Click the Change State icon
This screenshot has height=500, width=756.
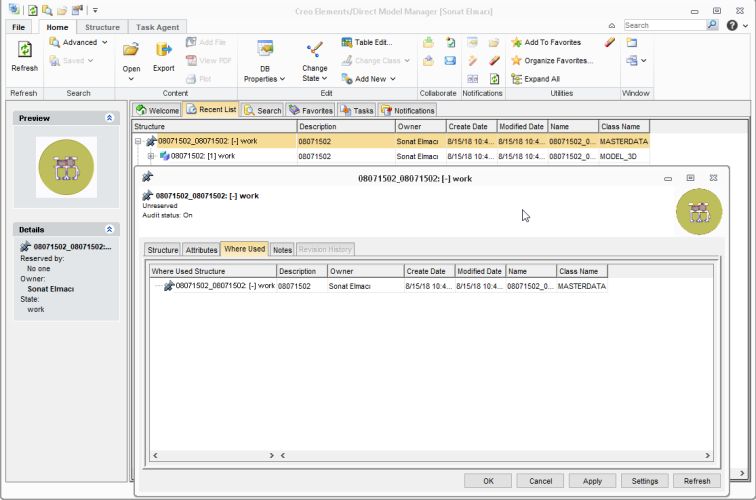pos(314,49)
